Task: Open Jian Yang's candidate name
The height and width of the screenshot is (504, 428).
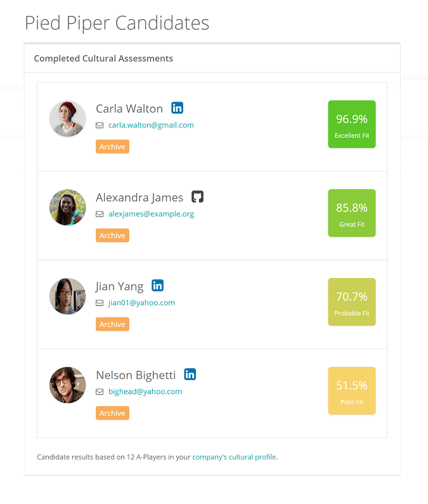Action: pyautogui.click(x=119, y=286)
